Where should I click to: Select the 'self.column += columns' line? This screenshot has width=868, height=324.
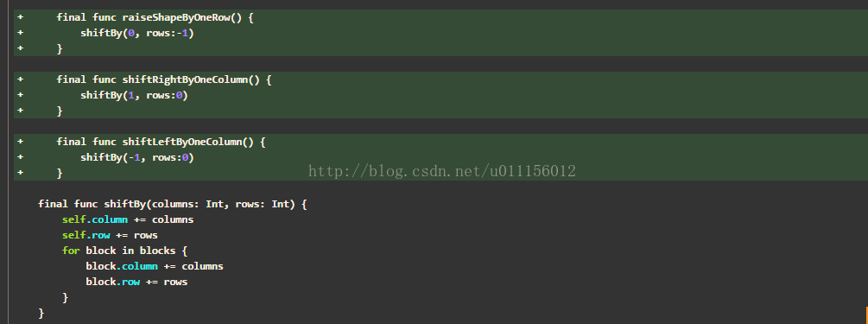128,219
